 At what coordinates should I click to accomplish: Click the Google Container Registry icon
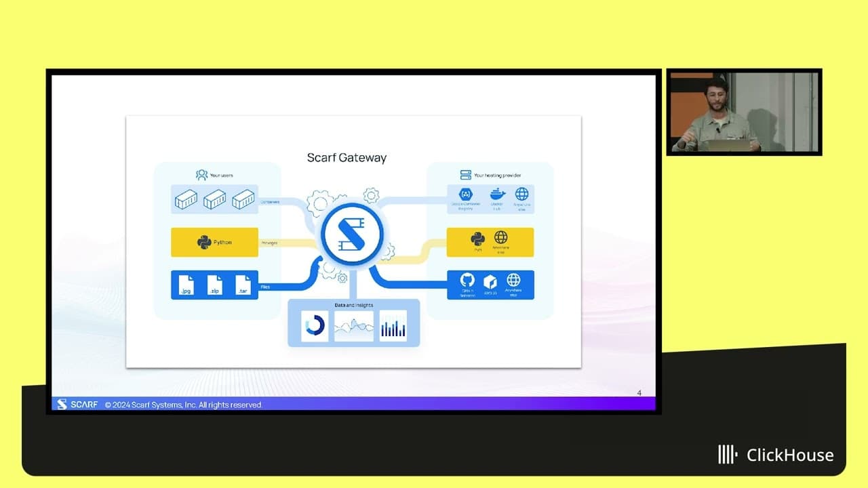(466, 195)
